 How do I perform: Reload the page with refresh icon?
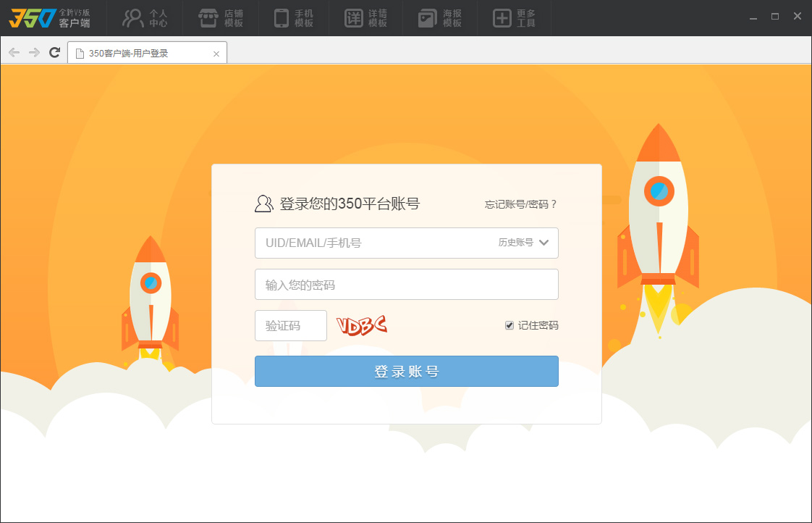coord(54,52)
